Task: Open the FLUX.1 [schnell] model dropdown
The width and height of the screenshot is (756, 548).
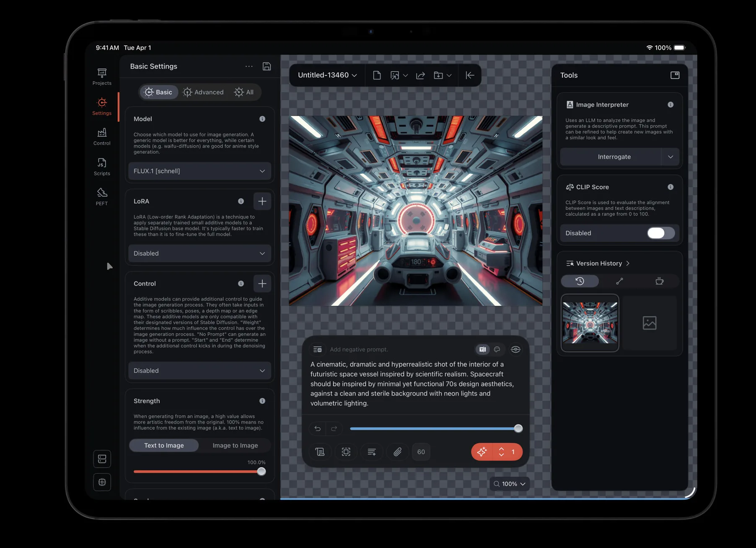Action: pos(199,171)
